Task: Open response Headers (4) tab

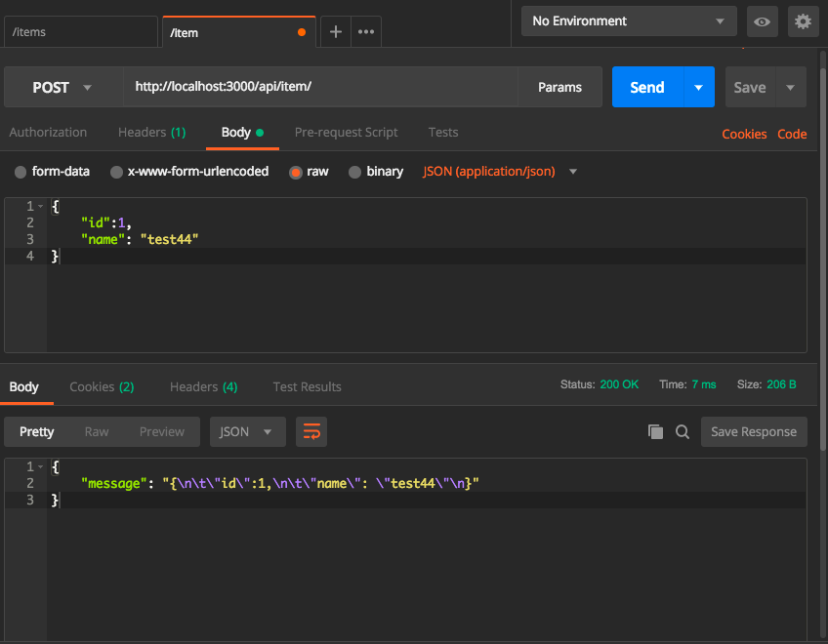Action: 204,387
